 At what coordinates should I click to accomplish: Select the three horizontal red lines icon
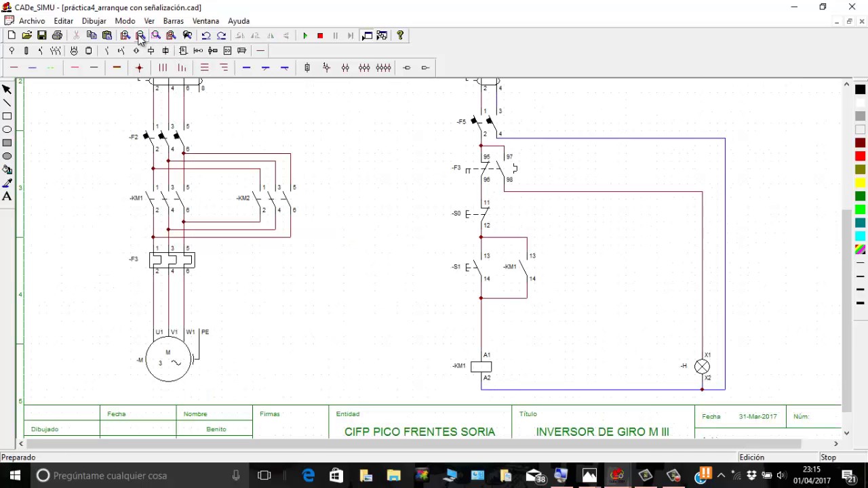tap(204, 67)
